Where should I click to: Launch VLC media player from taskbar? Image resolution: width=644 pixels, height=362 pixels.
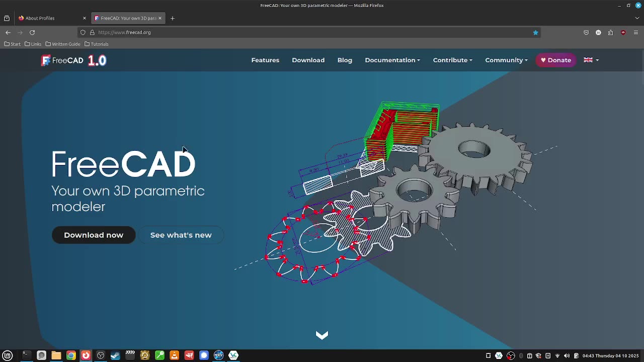[174, 355]
